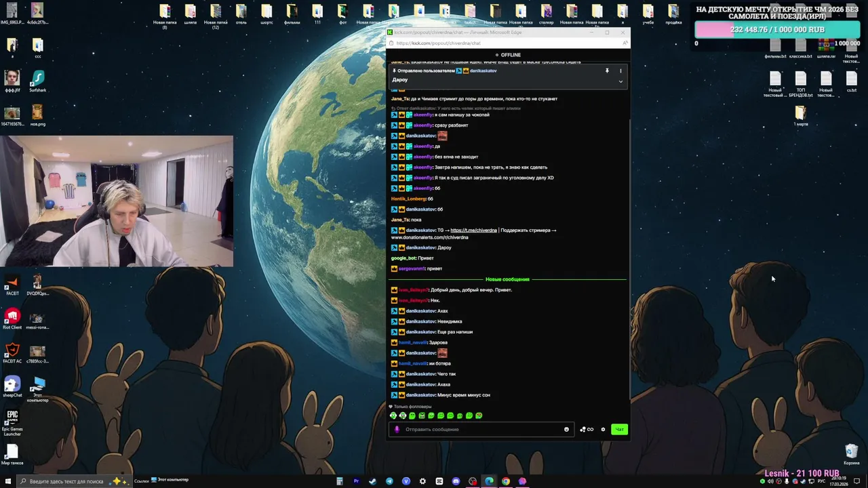Click the webcam overlay of streamer
Screen dimensions: 868x488
pos(117,201)
